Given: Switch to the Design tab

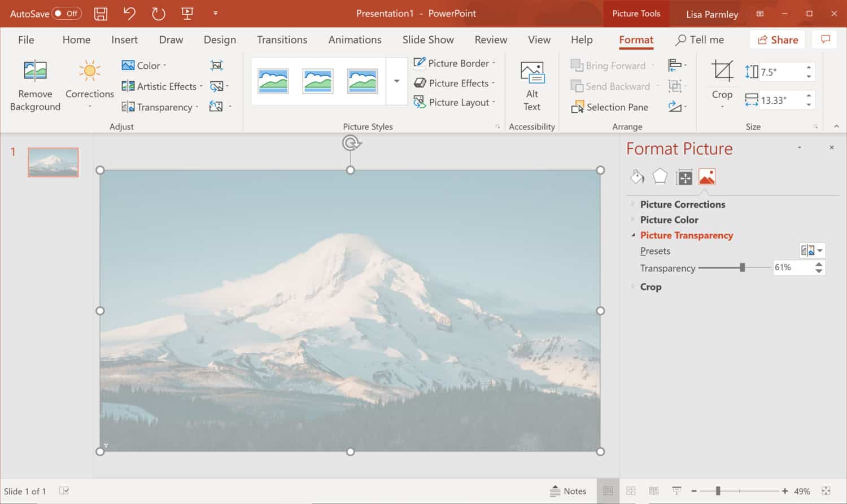Looking at the screenshot, I should click(x=220, y=40).
